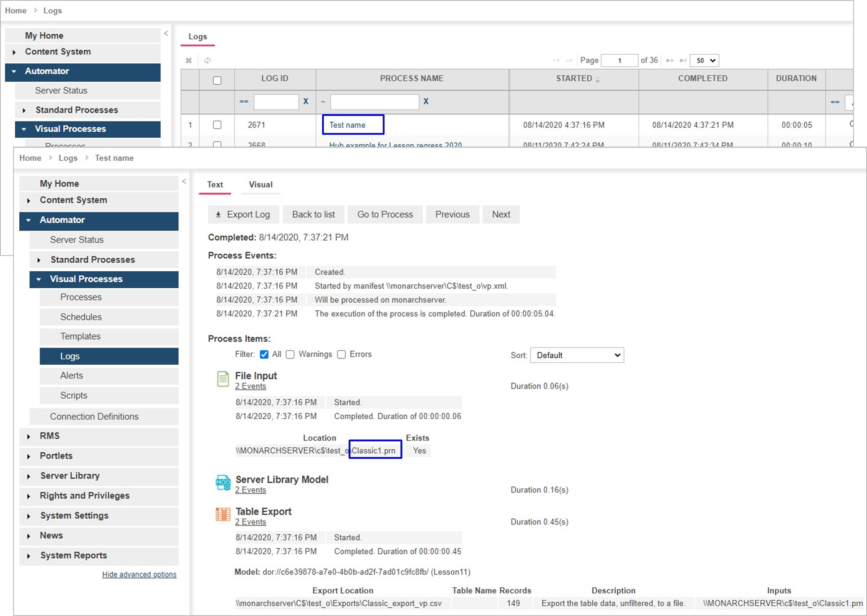Open the Sort dropdown set to Default
867x616 pixels.
[577, 356]
